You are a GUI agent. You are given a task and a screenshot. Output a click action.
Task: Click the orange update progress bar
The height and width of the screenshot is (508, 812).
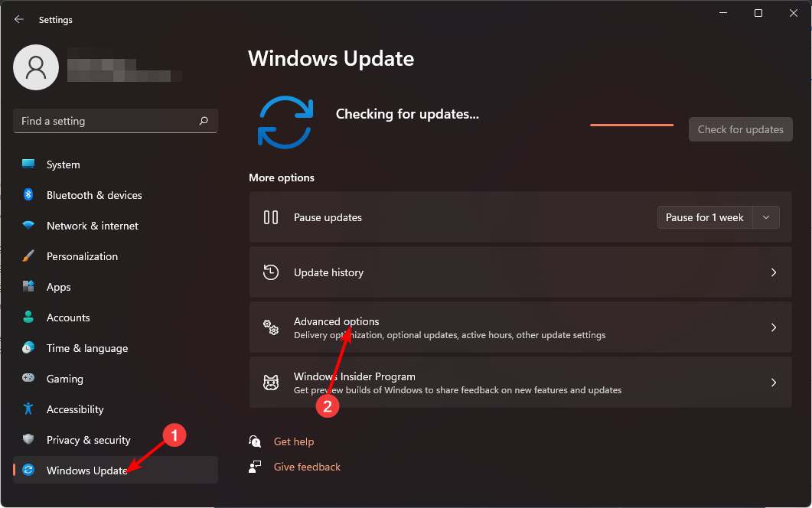[631, 125]
